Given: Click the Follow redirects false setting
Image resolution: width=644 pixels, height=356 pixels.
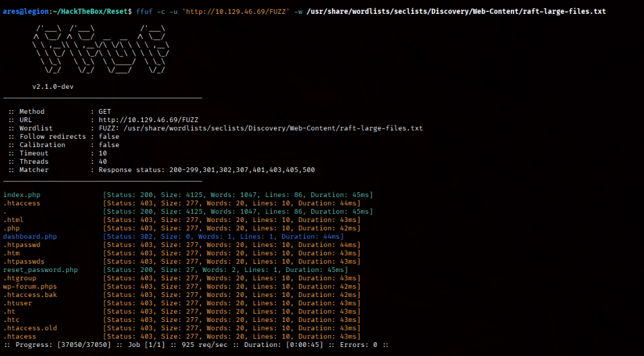Looking at the screenshot, I should (x=64, y=137).
